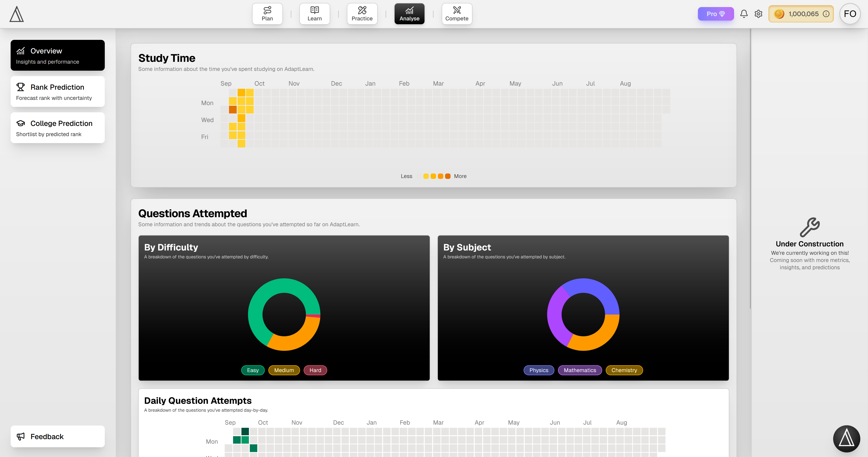Open College Prediction from the sidebar
Viewport: 868px width, 457px height.
pos(57,128)
